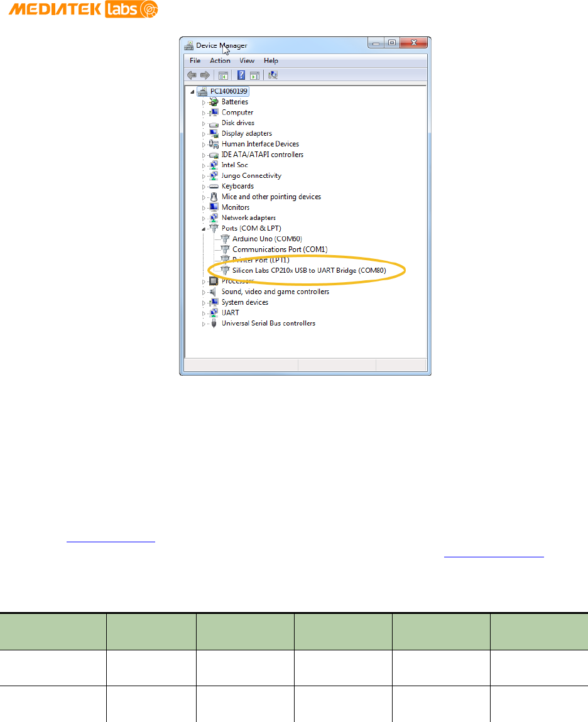Select the Intel Soc label
The width and height of the screenshot is (588, 722).
pyautogui.click(x=235, y=165)
